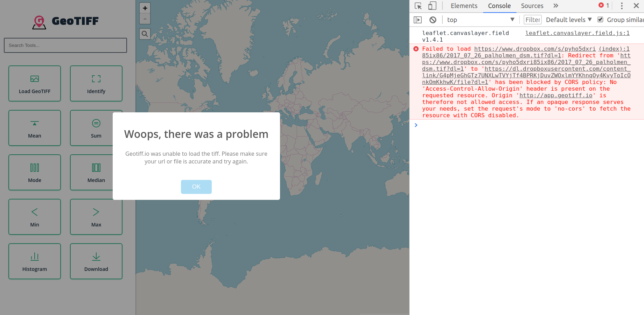644x315 pixels.
Task: Open the (index):1 source link
Action: coord(614,49)
